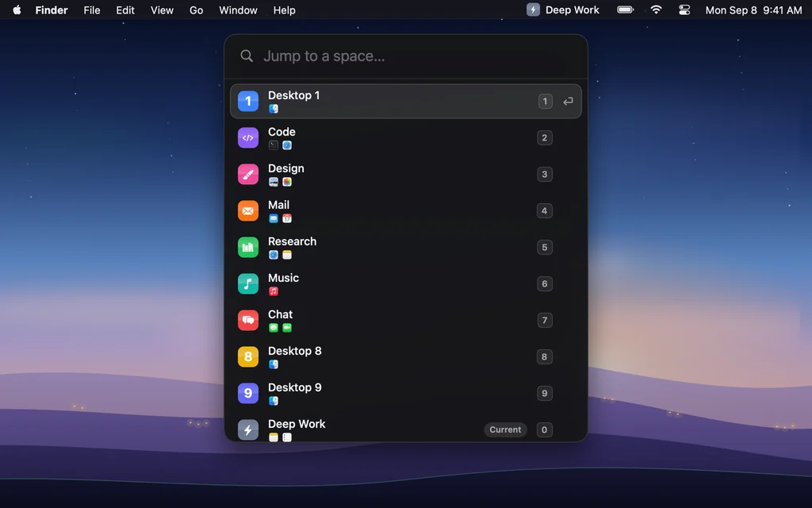Viewport: 812px width, 508px height.
Task: Click the Finder app icon under Desktop 8
Action: [x=274, y=364]
